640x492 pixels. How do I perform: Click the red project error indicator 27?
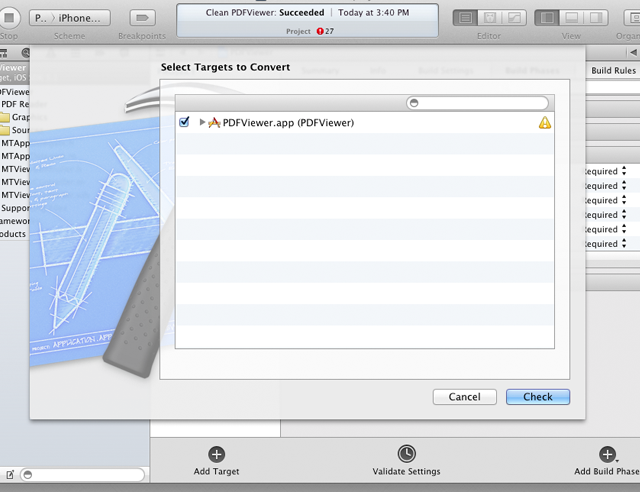[325, 31]
